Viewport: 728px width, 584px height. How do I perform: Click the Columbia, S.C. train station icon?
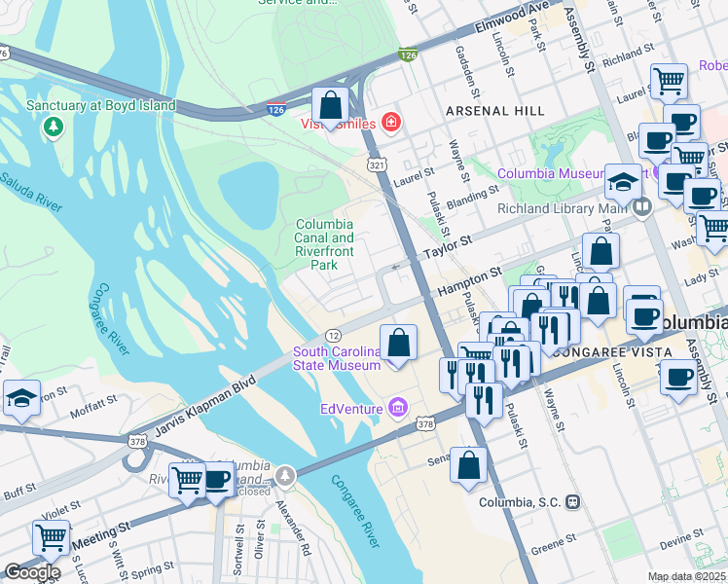(x=573, y=502)
